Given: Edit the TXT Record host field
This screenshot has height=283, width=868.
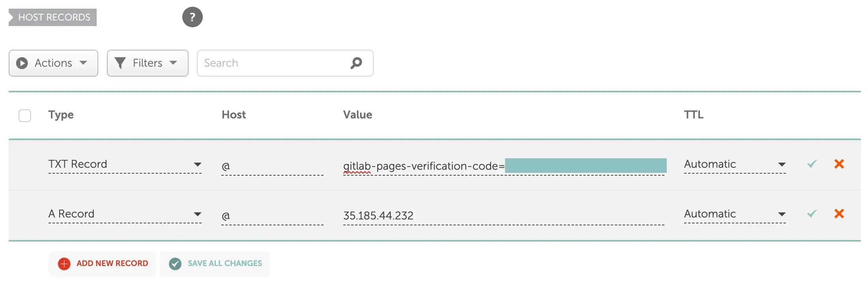Looking at the screenshot, I should [272, 166].
